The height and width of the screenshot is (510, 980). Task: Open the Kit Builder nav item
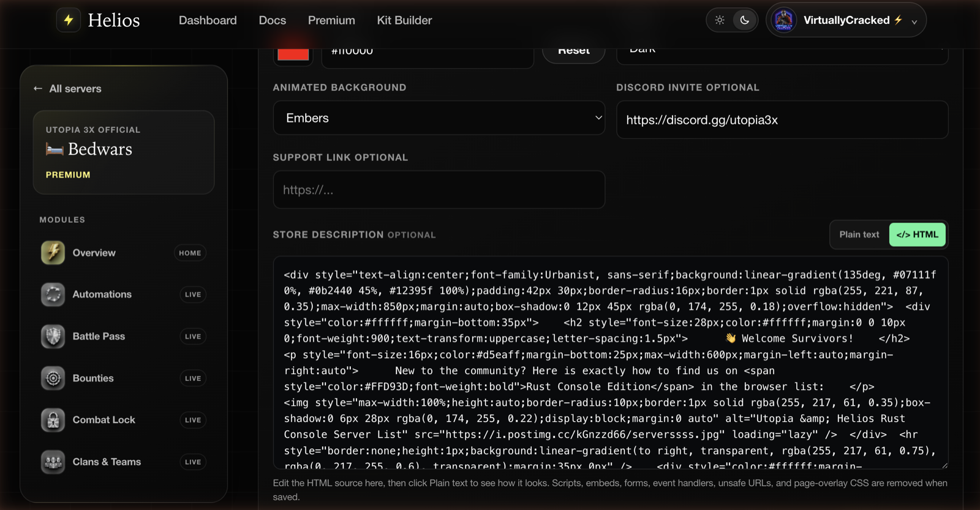pyautogui.click(x=404, y=20)
